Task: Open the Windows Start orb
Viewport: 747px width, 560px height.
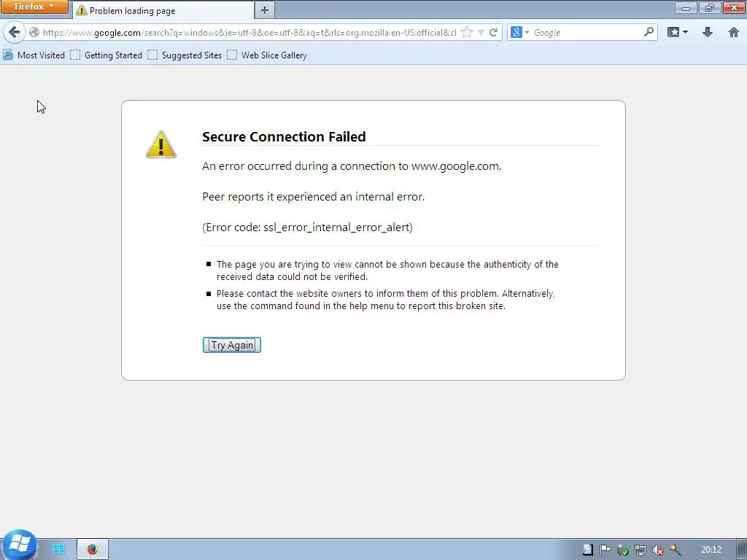Action: click(x=19, y=545)
